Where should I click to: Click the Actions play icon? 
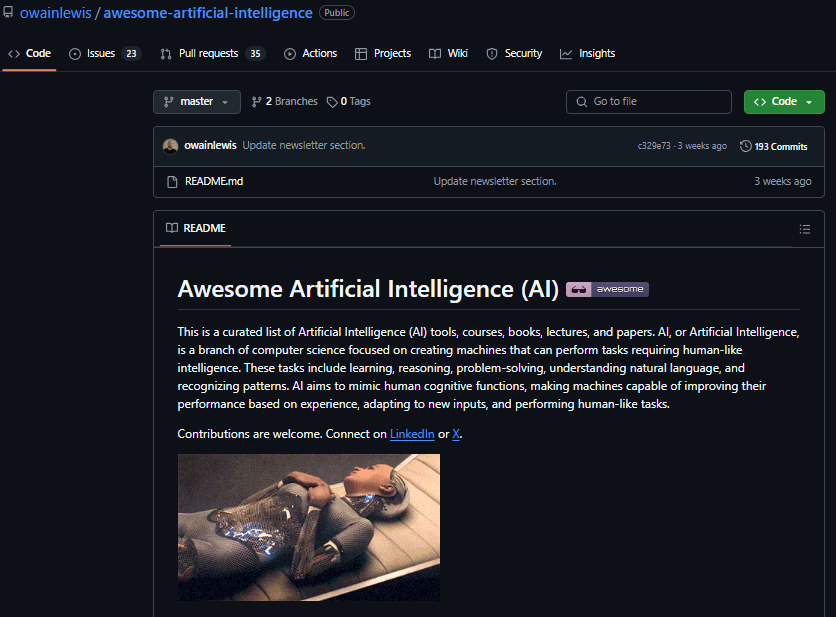point(290,54)
